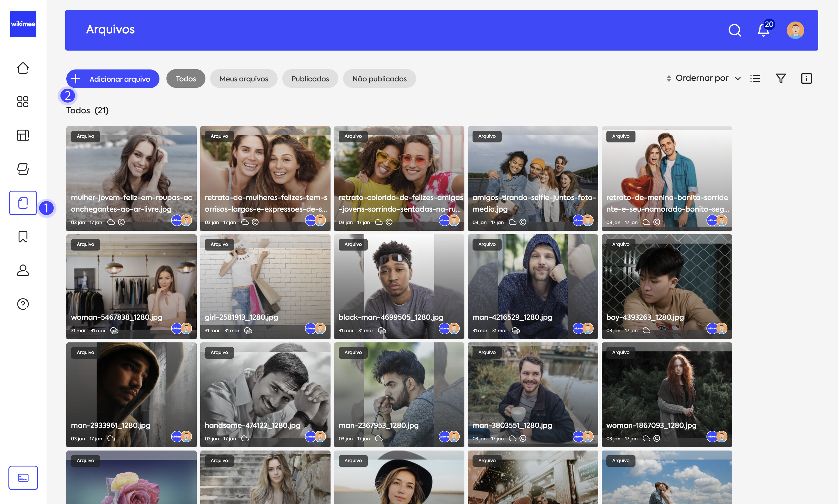
Task: Open the notifications bell with 20 badge
Action: 764,30
